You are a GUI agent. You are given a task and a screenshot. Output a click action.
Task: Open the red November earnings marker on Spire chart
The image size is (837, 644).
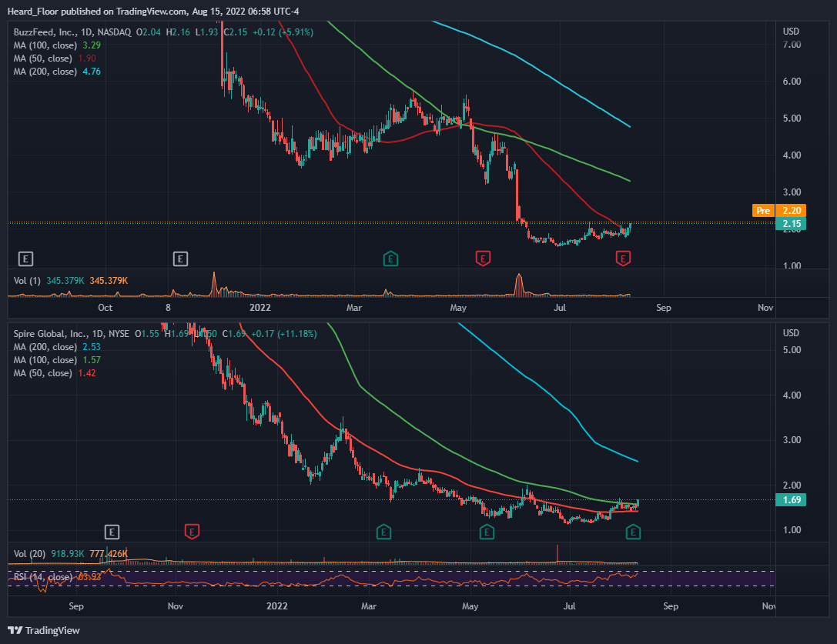tap(192, 532)
